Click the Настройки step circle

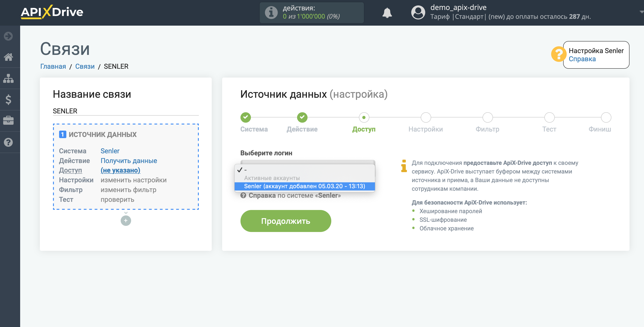425,117
